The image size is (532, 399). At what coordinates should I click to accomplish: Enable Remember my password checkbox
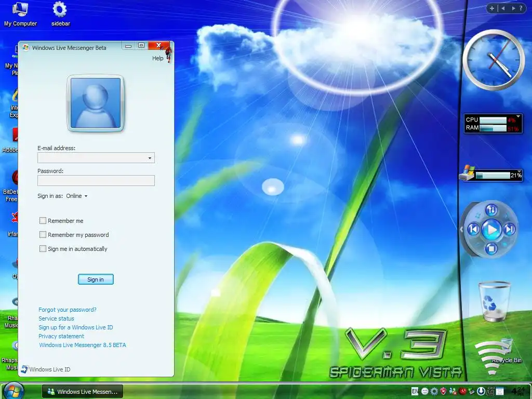point(43,234)
